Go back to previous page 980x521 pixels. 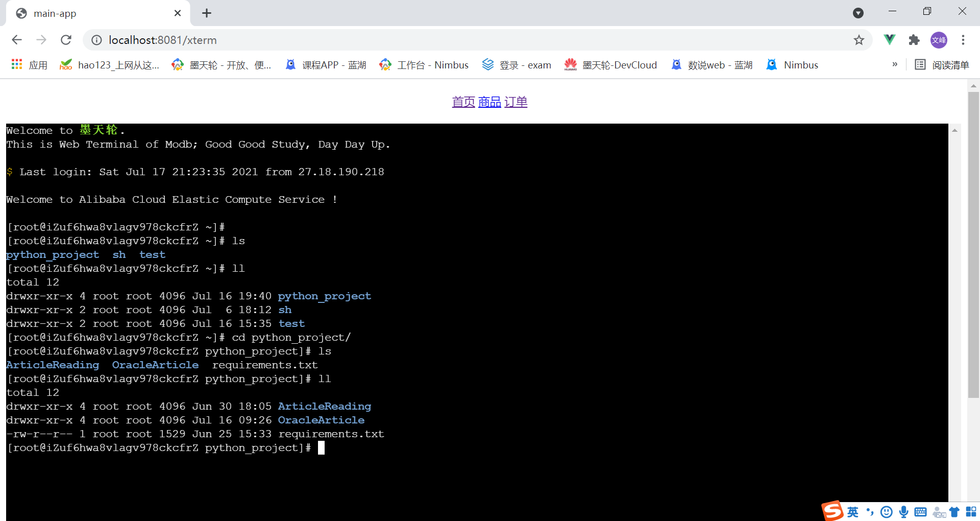[17, 40]
